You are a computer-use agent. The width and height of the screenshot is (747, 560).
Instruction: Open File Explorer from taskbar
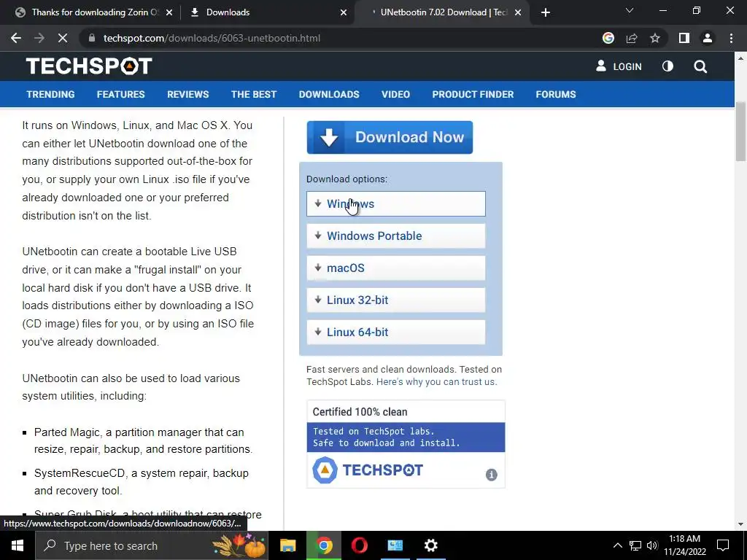coord(287,545)
